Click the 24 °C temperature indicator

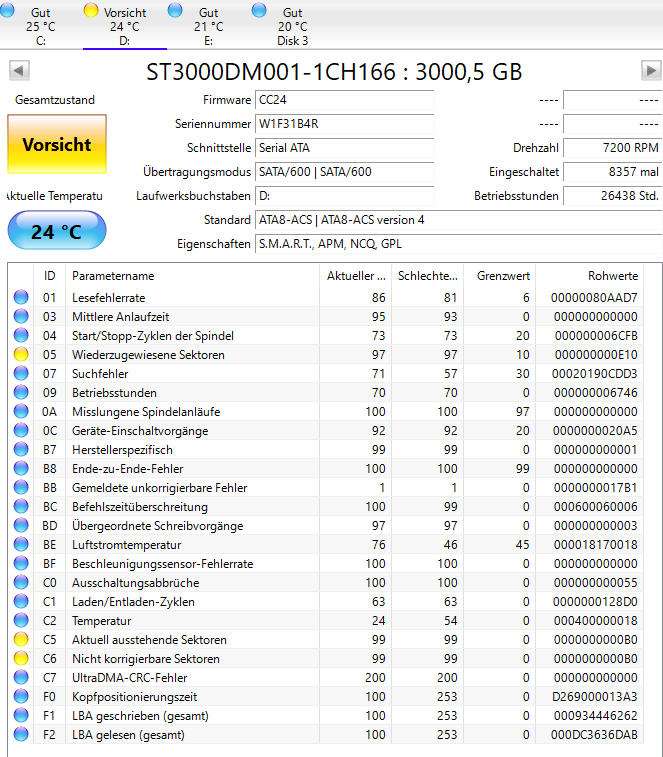tap(57, 231)
